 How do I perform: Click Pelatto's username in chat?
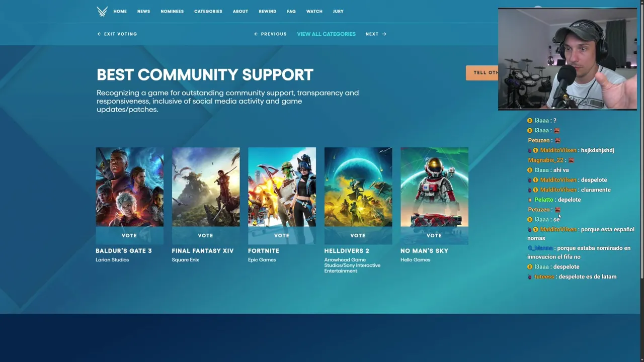[544, 200]
